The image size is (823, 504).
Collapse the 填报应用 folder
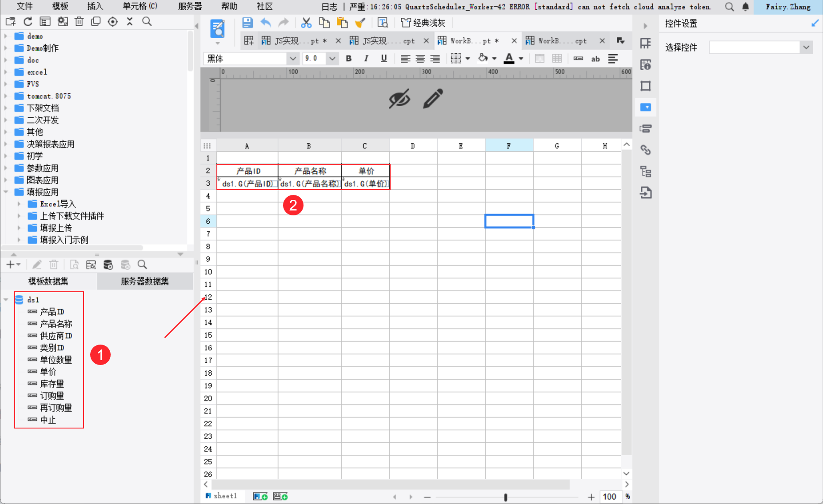6,192
